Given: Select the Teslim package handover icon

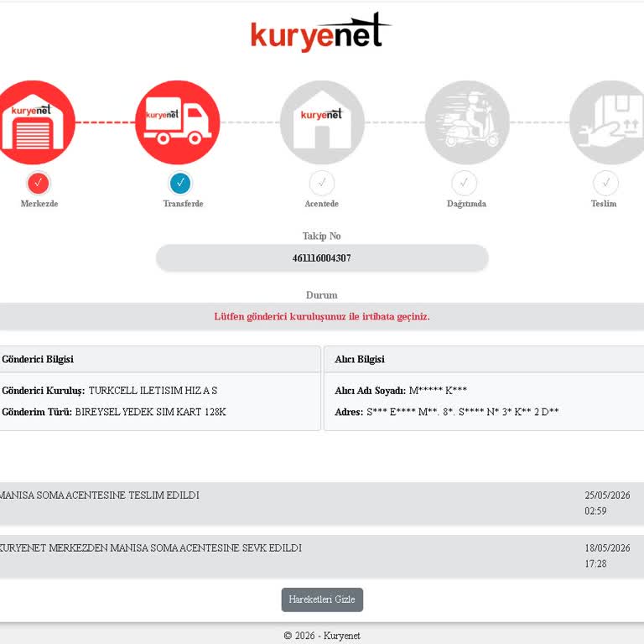Looking at the screenshot, I should [607, 122].
